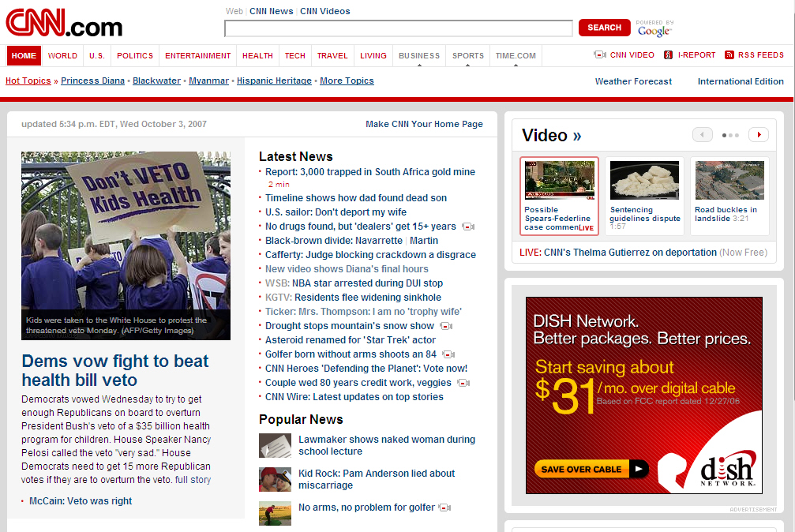
Task: Show next videos with right arrow
Action: point(759,135)
